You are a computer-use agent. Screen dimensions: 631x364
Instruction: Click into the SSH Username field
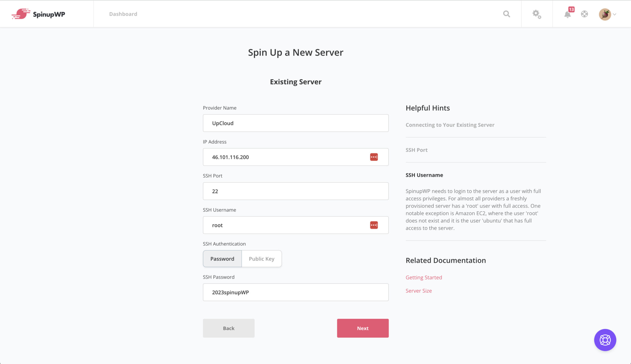click(x=296, y=225)
